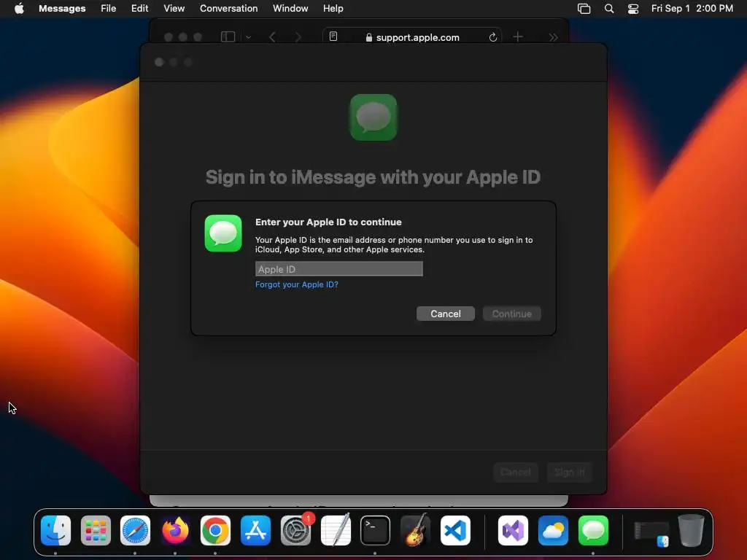Open Safari's reader view icon

[333, 36]
